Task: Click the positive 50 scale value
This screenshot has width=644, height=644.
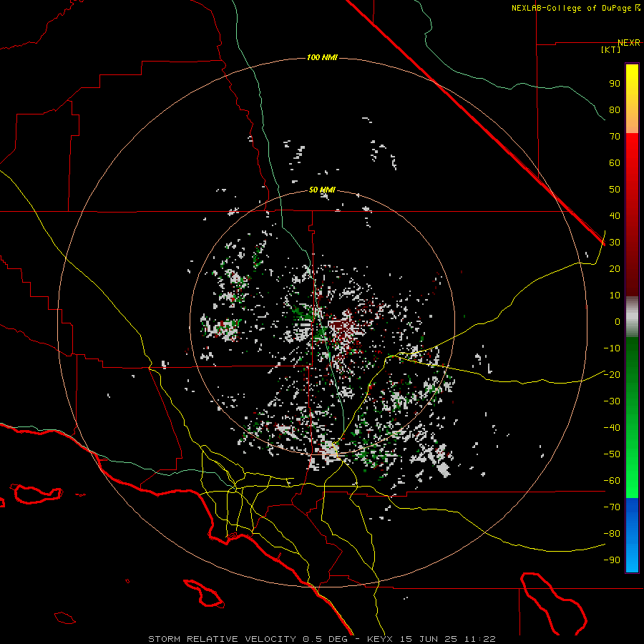Action: click(615, 190)
